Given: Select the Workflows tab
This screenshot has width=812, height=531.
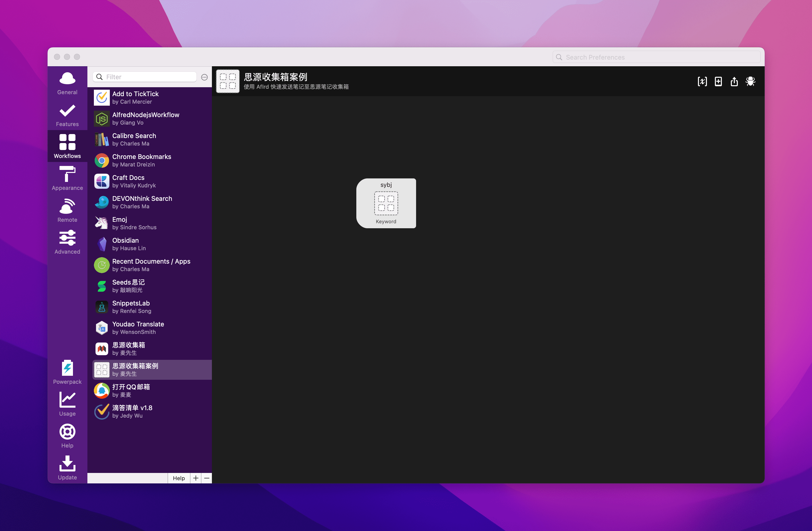Looking at the screenshot, I should pos(67,147).
